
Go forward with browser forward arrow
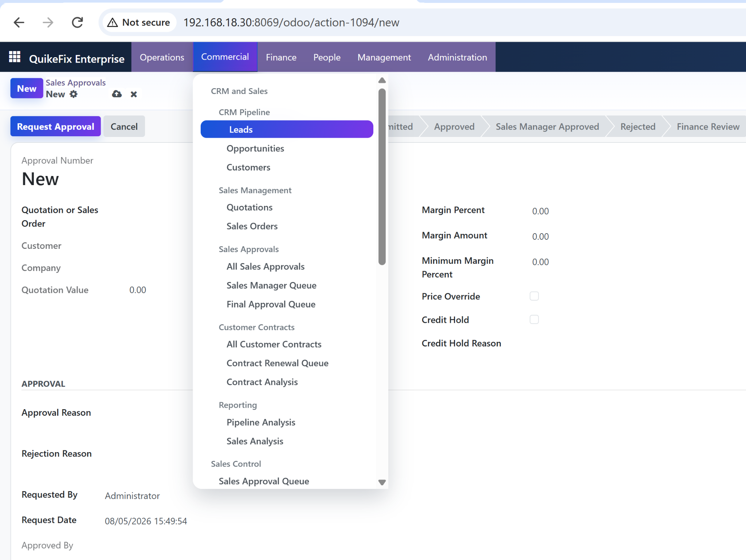click(x=48, y=23)
